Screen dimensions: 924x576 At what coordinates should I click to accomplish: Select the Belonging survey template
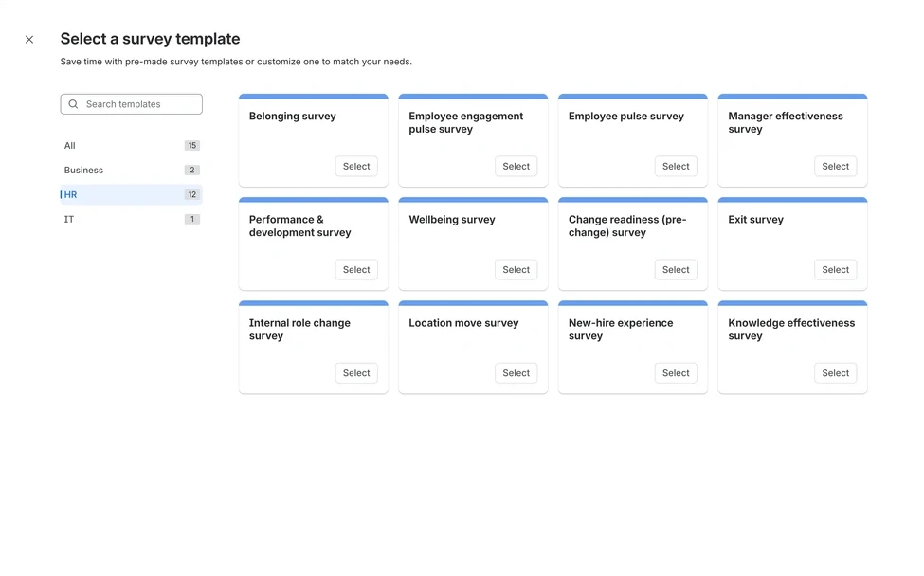tap(355, 166)
